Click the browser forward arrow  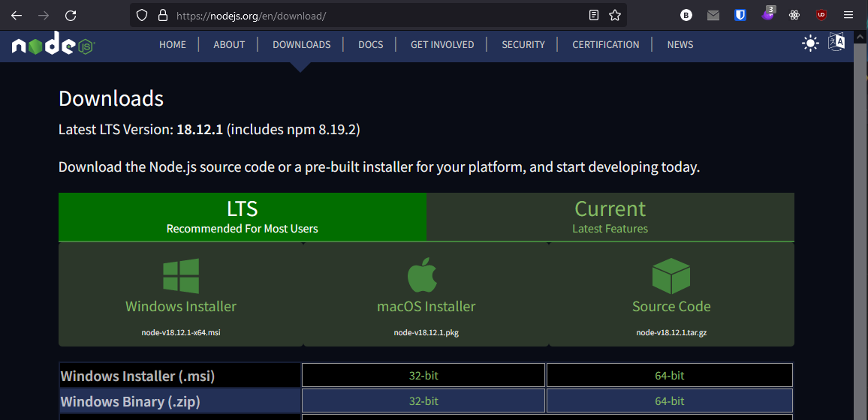click(44, 16)
